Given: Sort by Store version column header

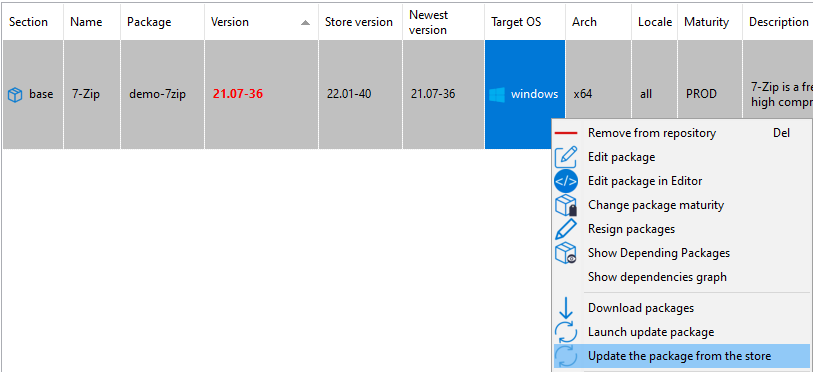Looking at the screenshot, I should [360, 22].
